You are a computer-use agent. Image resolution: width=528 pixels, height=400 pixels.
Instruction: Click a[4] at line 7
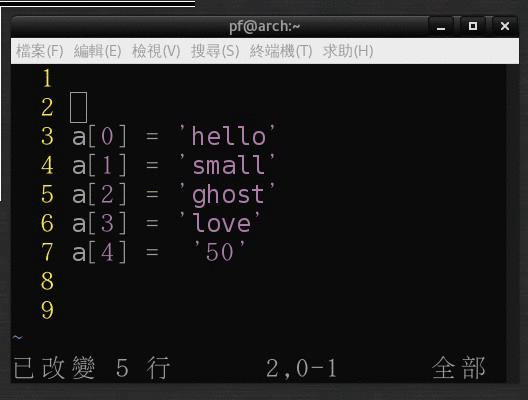(x=100, y=252)
